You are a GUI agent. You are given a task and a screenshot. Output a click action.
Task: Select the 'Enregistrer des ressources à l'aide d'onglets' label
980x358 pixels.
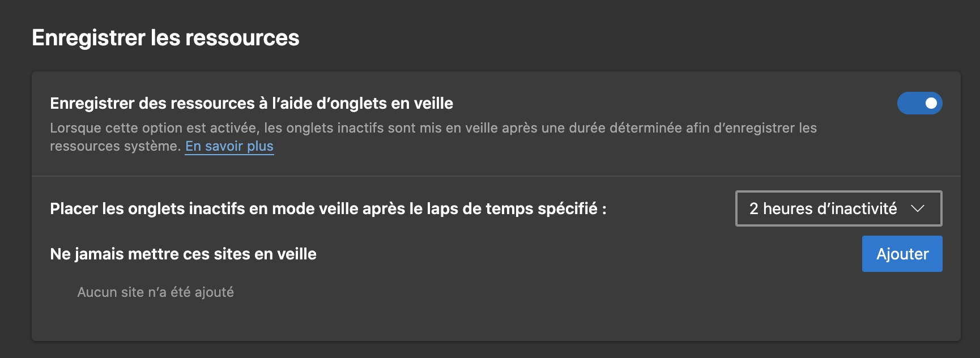tap(251, 103)
